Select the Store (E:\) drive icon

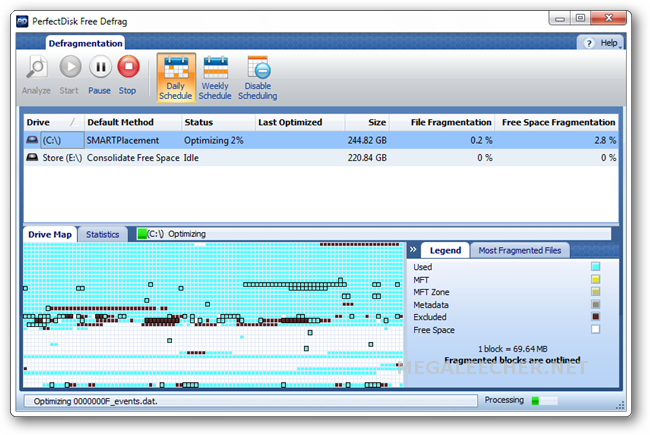point(32,158)
